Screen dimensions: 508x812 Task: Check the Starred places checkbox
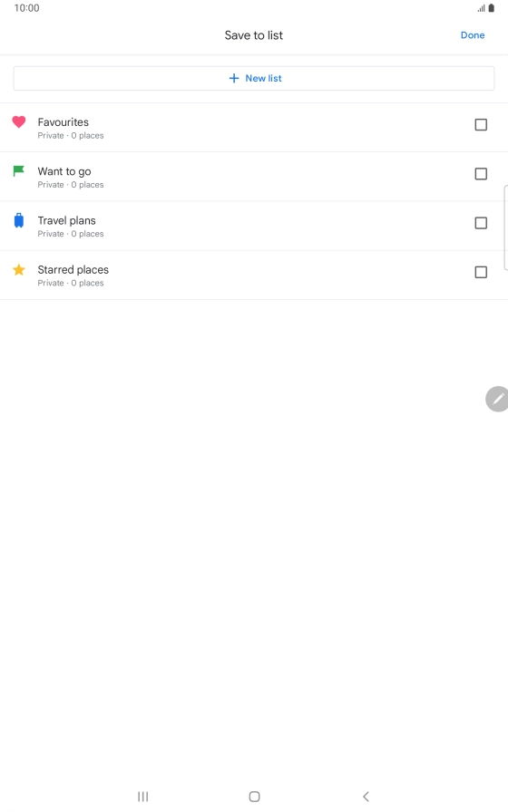(481, 273)
